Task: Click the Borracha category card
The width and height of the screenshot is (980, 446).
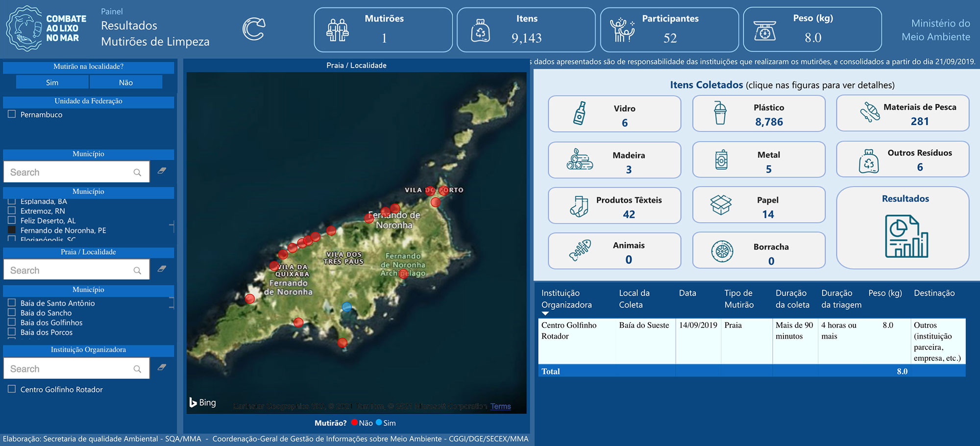Action: pos(758,250)
